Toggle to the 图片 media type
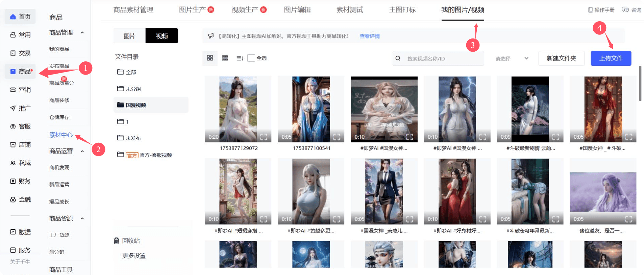The width and height of the screenshot is (644, 275). (129, 36)
